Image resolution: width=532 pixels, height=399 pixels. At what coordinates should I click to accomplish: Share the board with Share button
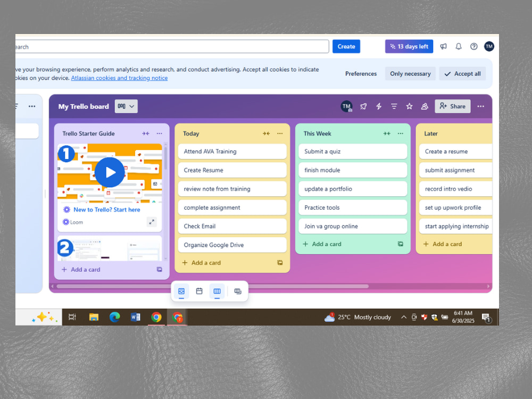pyautogui.click(x=452, y=106)
